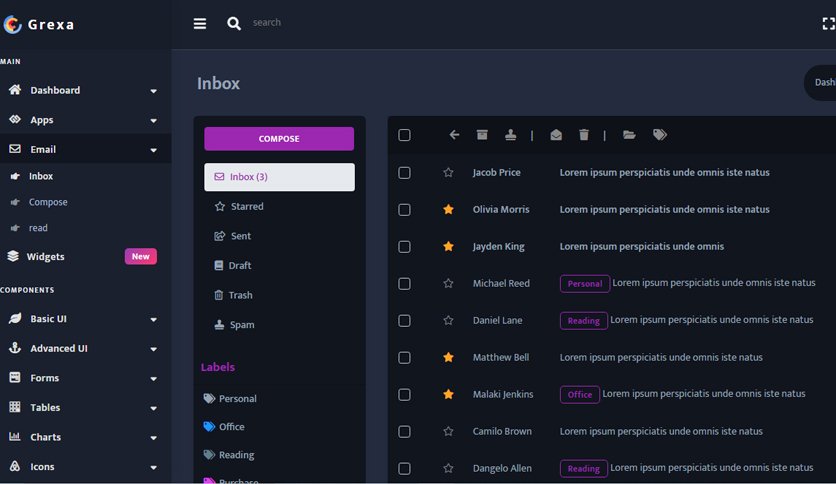Unstar the Olivia Morris email
Screen dimensions: 836x484
coord(448,209)
